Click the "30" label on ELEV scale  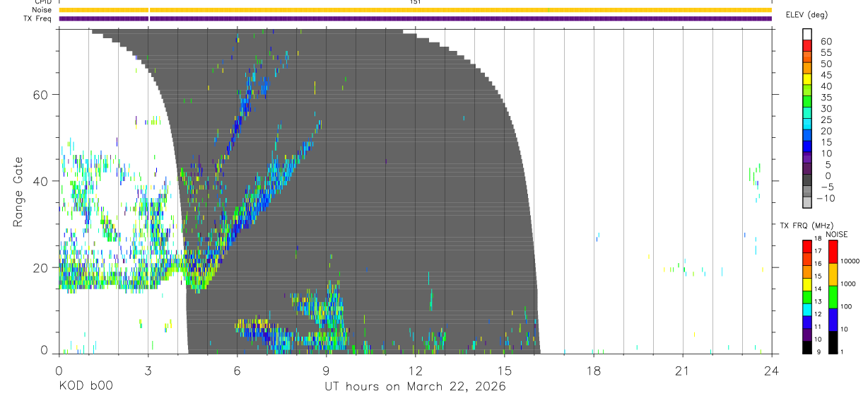click(x=826, y=108)
